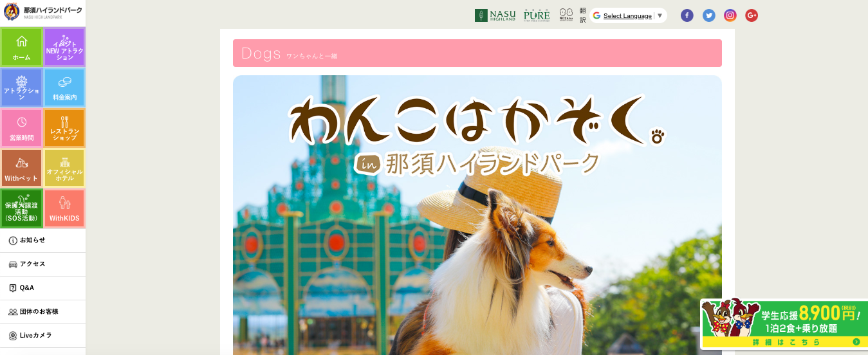Open the 営業時間 clock tile

point(21,128)
